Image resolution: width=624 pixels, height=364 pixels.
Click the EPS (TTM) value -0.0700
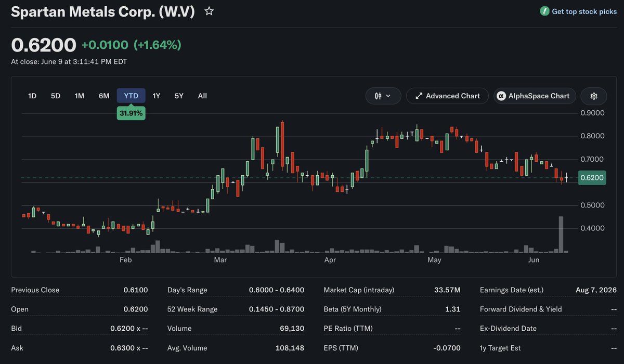tap(447, 347)
